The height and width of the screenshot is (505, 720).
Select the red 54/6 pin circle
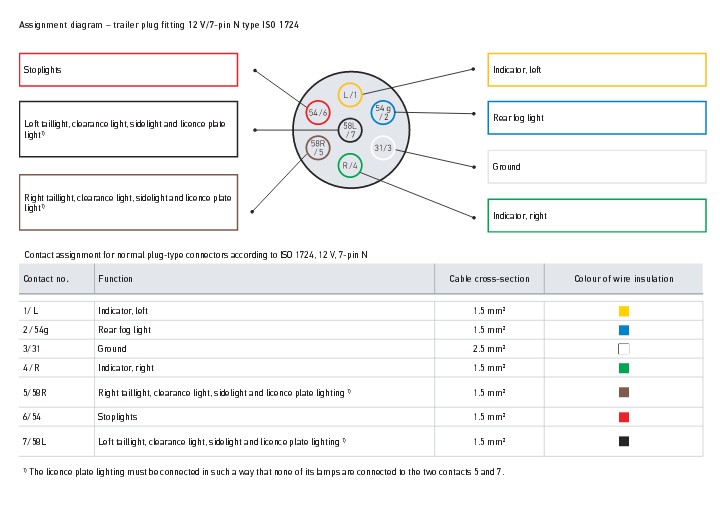pyautogui.click(x=318, y=113)
